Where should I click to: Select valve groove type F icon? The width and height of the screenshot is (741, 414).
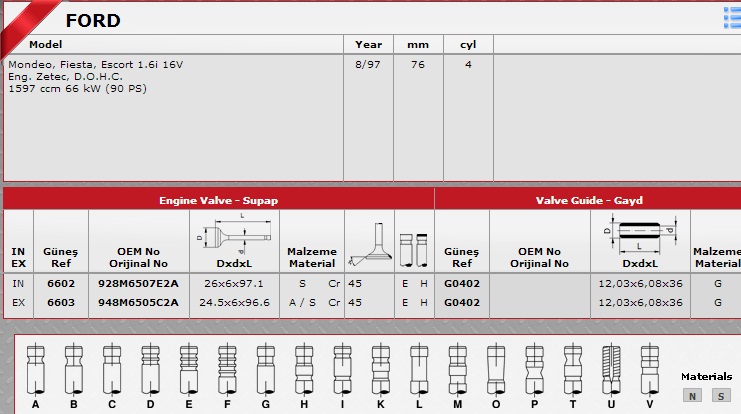[x=227, y=369]
